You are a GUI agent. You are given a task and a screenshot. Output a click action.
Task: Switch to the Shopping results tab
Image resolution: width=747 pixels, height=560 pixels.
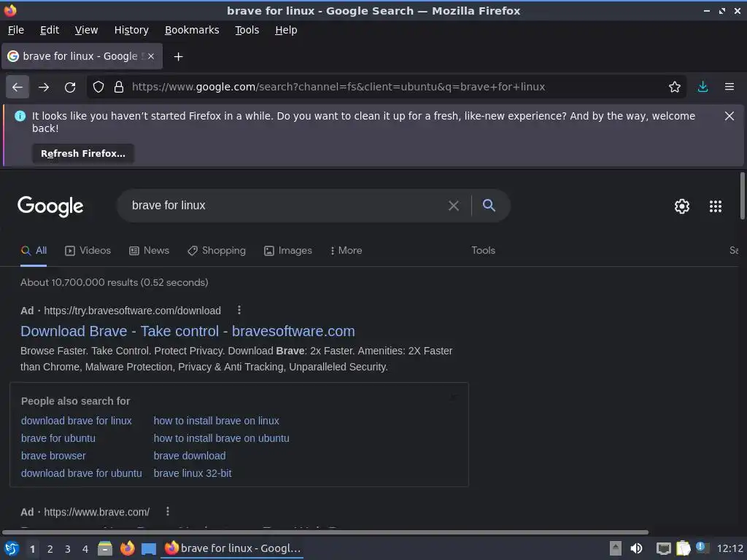pyautogui.click(x=216, y=251)
